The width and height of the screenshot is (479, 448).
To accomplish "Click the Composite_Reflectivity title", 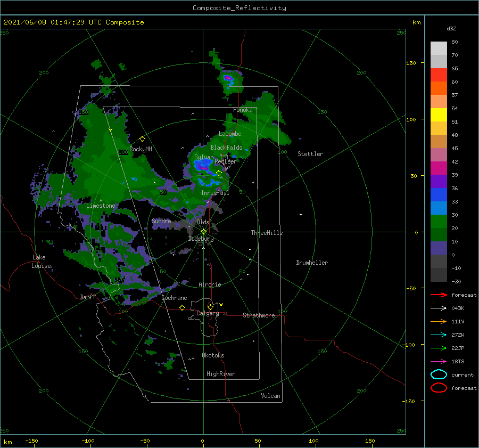I will [239, 8].
